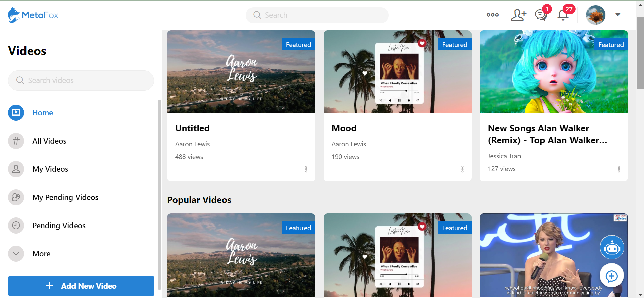Open friend requests icon in header

(518, 15)
